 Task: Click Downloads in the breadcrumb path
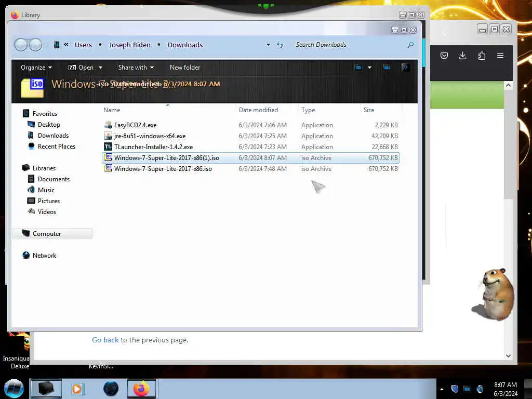coord(185,45)
